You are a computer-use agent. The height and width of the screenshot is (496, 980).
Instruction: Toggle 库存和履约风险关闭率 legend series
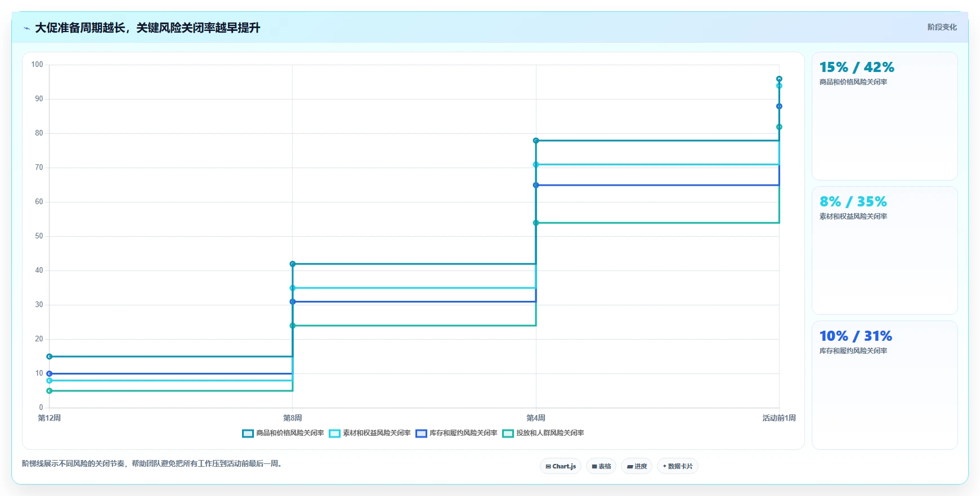coord(457,433)
